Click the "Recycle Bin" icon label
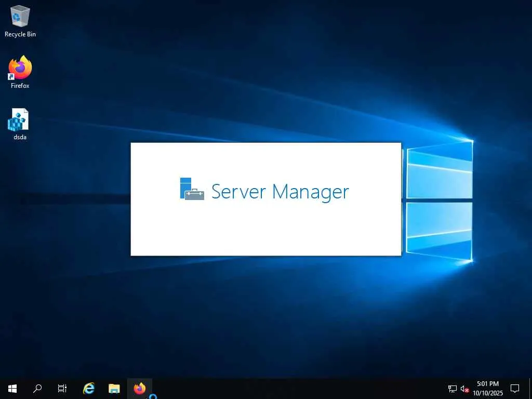Screen dimensions: 532x399 [20, 34]
